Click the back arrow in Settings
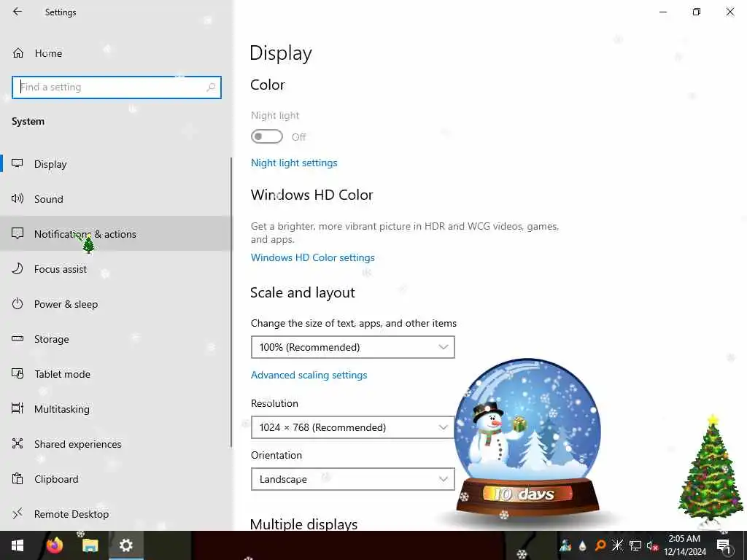 tap(18, 12)
